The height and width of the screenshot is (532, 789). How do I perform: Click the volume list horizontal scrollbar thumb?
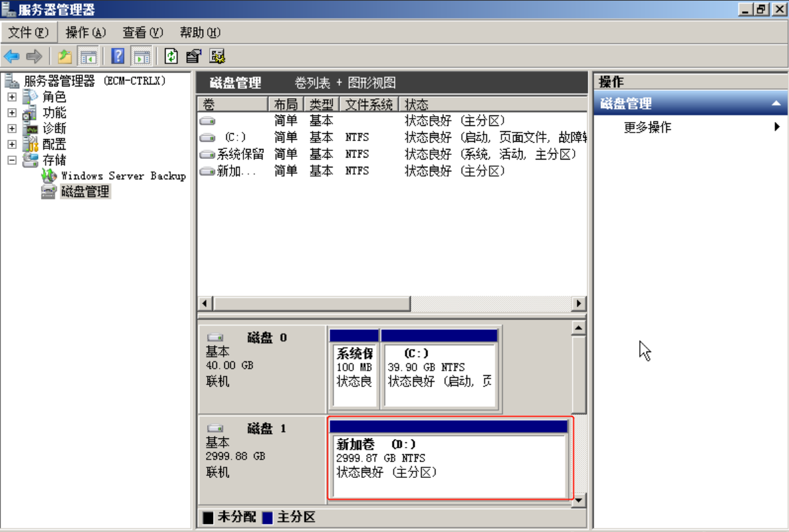tap(312, 303)
